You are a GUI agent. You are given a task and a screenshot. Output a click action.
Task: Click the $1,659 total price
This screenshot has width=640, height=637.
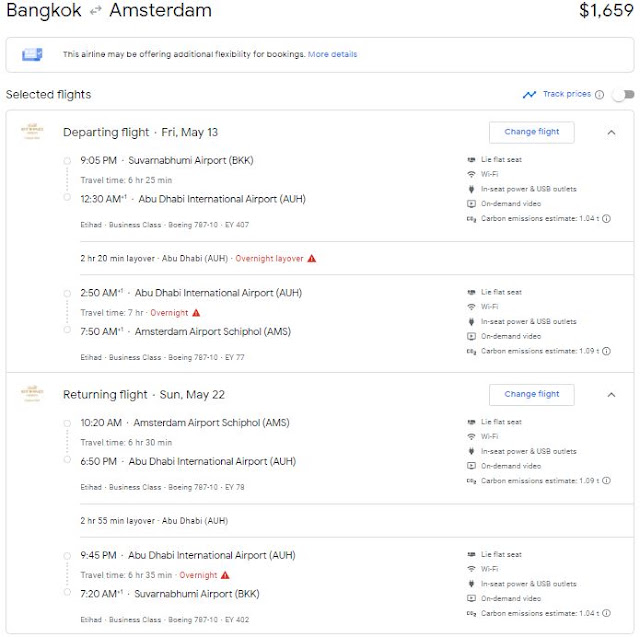click(606, 10)
